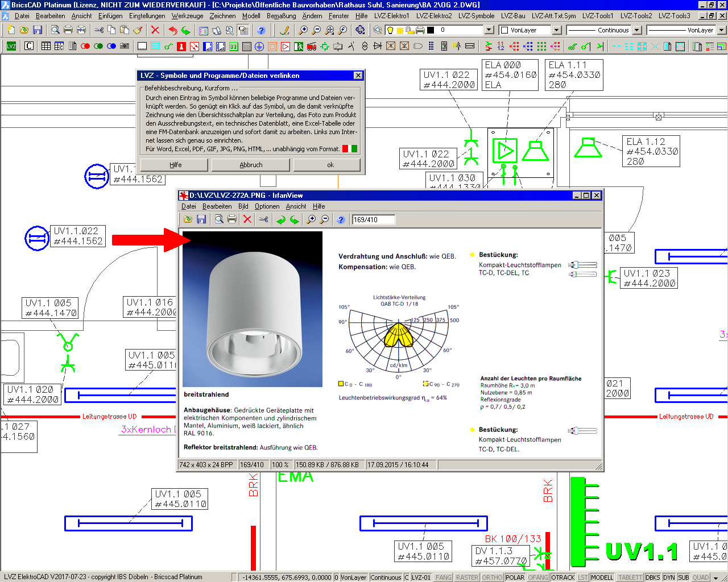Viewport: 728px width, 582px height.
Task: Open the Bild menu in IrfanView
Action: pyautogui.click(x=243, y=206)
